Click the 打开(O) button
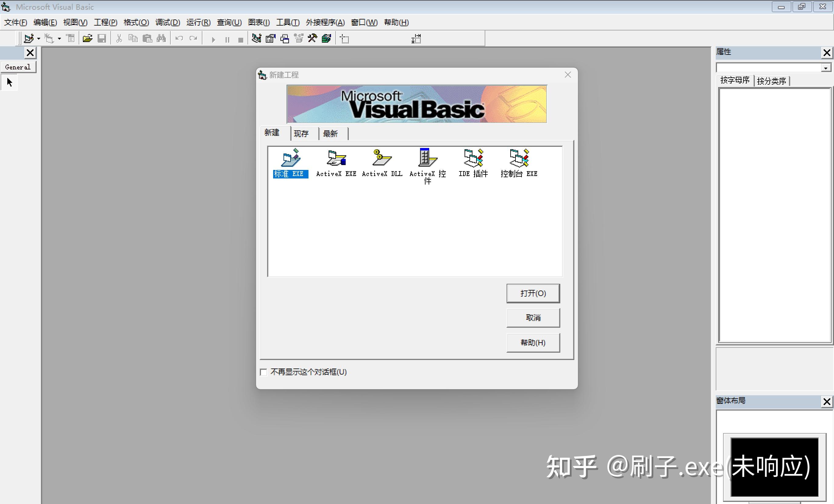 pos(533,293)
